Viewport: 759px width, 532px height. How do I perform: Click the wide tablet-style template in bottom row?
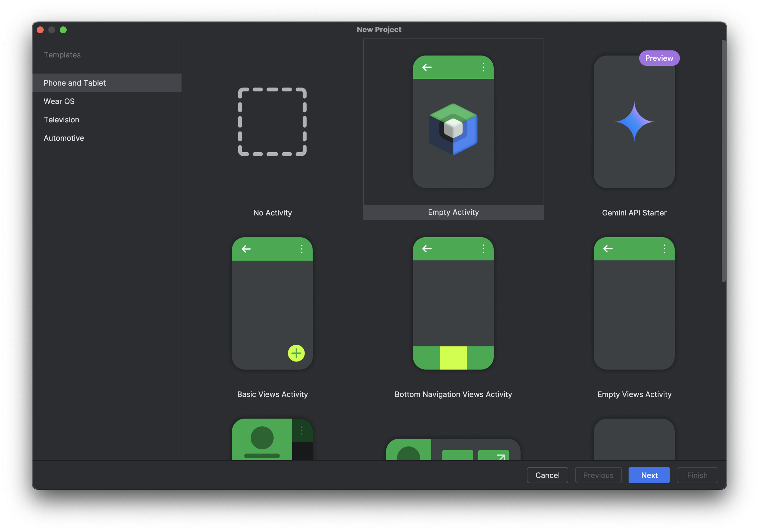click(x=453, y=449)
